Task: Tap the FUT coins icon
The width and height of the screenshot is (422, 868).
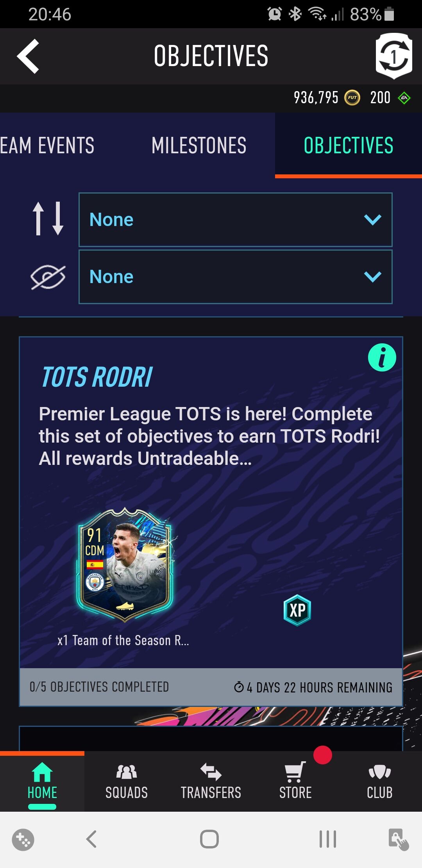Action: (352, 98)
